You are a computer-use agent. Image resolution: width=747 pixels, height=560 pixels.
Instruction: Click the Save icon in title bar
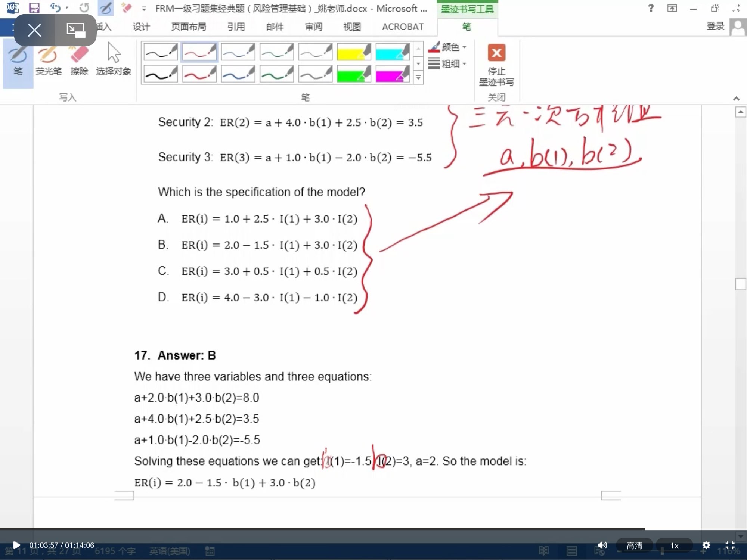click(x=34, y=8)
